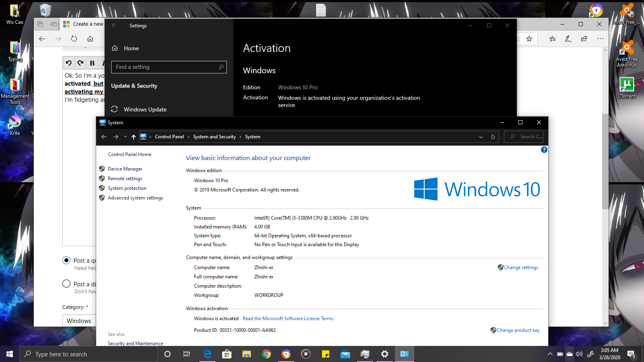Image resolution: width=644 pixels, height=362 pixels.
Task: Toggle Bold in forum editor toolbar
Action: (92, 63)
